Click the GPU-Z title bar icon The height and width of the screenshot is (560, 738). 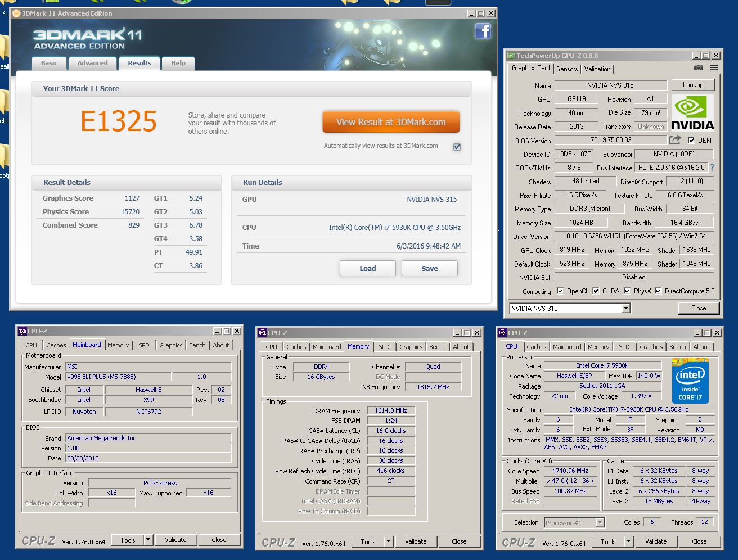(x=511, y=56)
